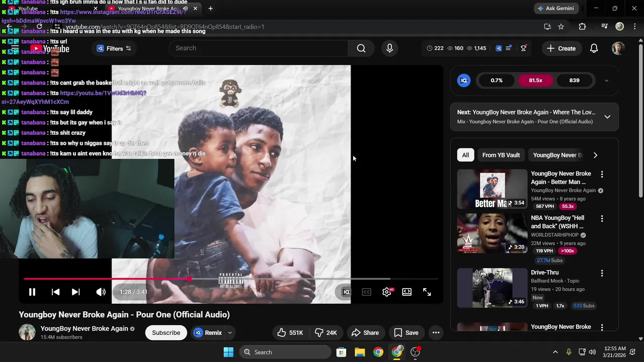The image size is (644, 362).
Task: Open options for Drive-Thru video
Action: click(x=602, y=273)
